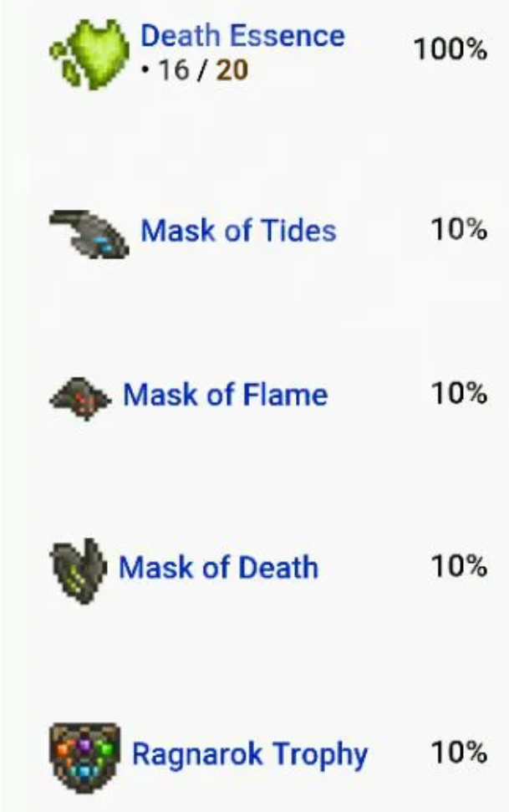The height and width of the screenshot is (812, 509).
Task: Click the quantity number 16 under Death Essence
Action: (x=173, y=70)
